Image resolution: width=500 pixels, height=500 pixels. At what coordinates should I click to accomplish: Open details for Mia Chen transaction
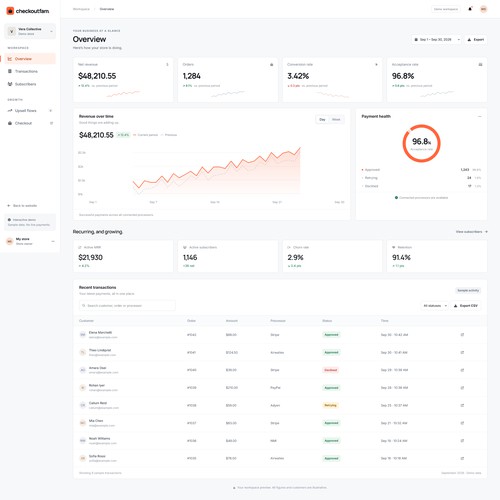coord(462,423)
